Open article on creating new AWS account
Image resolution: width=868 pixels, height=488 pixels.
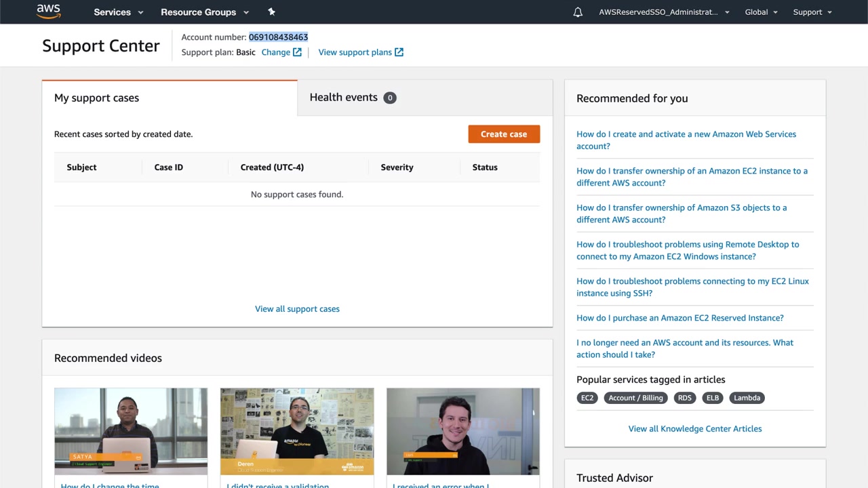pyautogui.click(x=686, y=140)
